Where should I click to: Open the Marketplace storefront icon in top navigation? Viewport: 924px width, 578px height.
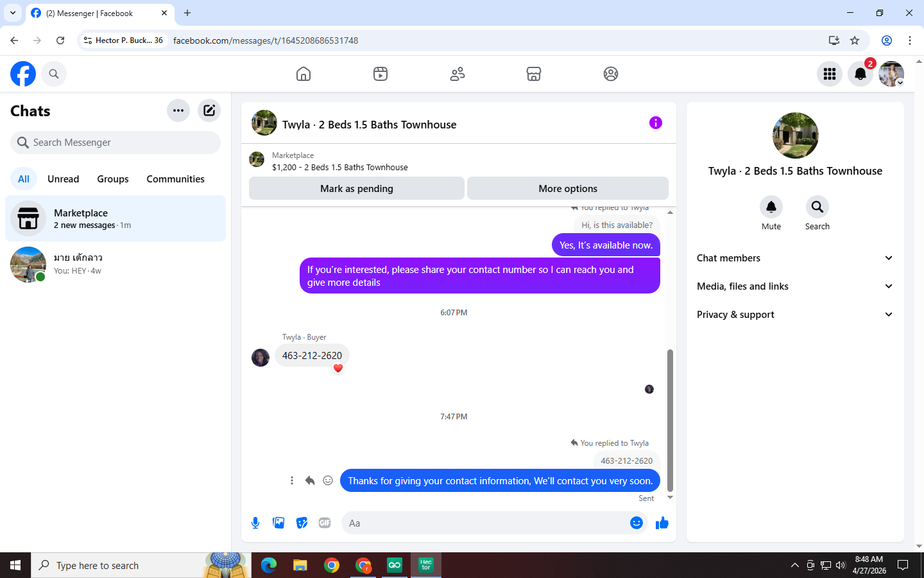(x=534, y=74)
